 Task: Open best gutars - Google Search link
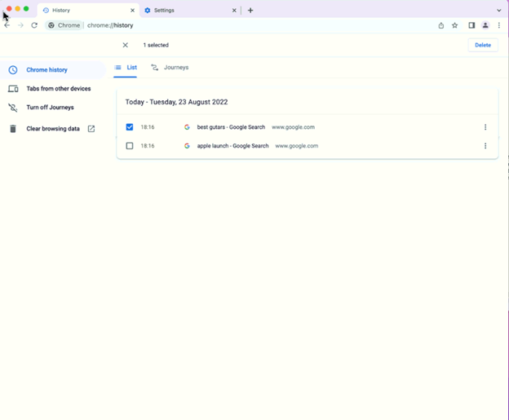click(x=231, y=127)
